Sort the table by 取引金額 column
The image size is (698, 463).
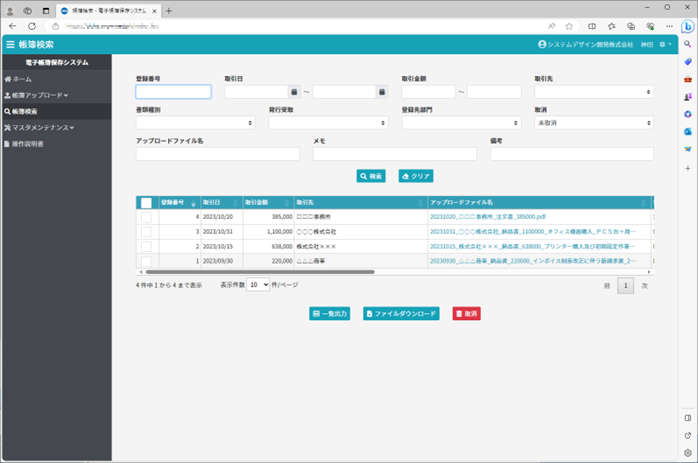pyautogui.click(x=268, y=203)
